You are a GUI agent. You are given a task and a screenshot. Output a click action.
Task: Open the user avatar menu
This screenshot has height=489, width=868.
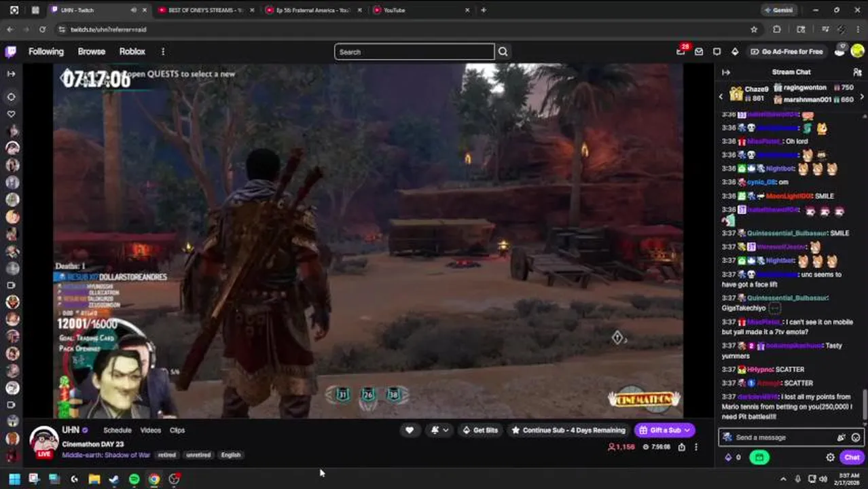(856, 52)
